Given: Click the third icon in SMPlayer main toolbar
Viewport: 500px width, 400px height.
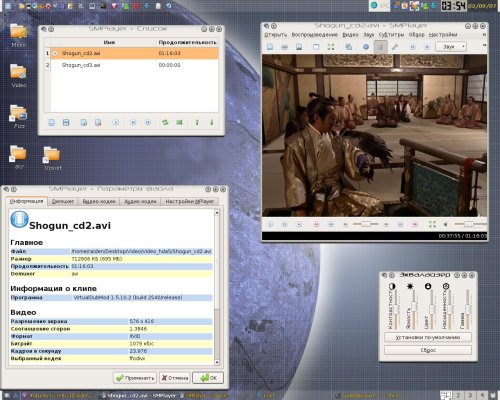Looking at the screenshot, I should pos(299,47).
